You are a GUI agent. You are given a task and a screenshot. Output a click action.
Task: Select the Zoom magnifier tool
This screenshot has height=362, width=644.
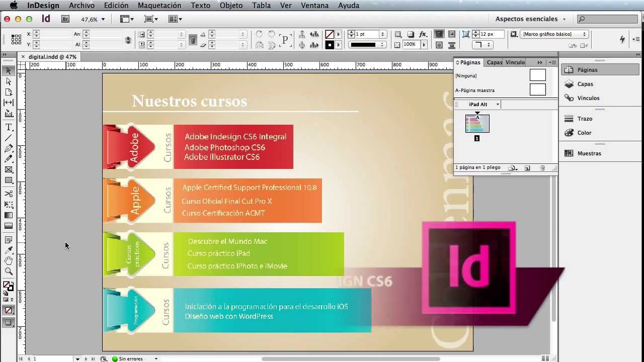click(x=9, y=271)
